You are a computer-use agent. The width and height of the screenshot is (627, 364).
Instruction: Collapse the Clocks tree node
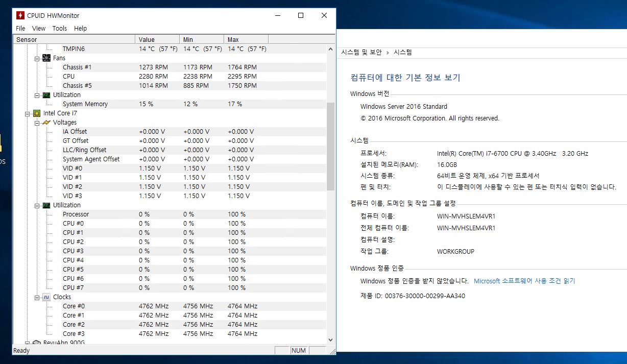tap(37, 297)
